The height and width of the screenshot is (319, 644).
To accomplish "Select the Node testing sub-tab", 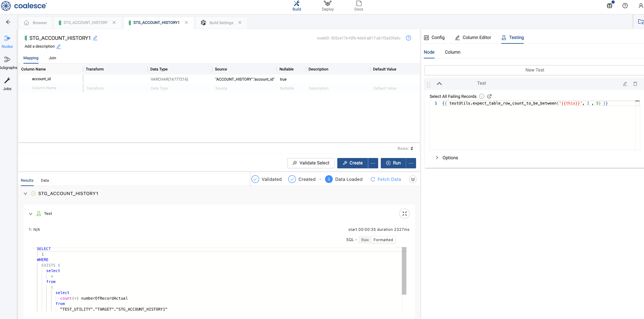I will [x=429, y=52].
